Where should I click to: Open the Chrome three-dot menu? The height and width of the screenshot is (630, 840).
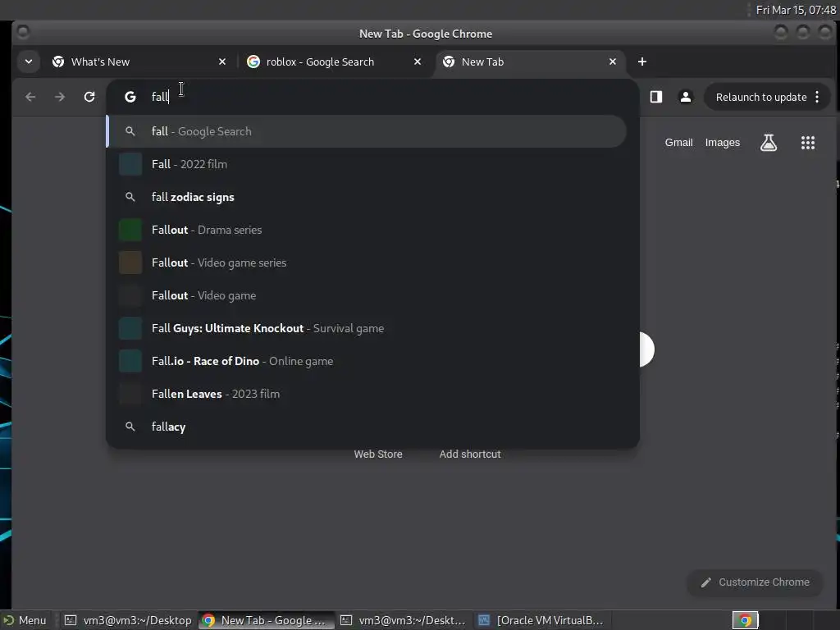817,97
